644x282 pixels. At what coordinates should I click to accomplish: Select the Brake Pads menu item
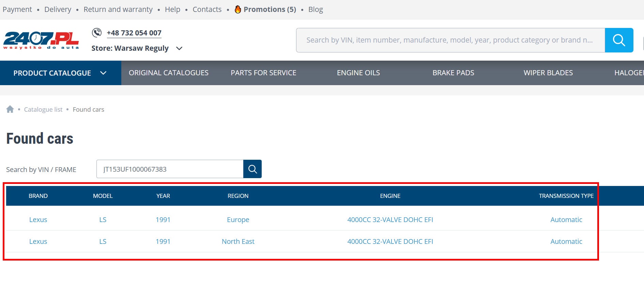453,73
